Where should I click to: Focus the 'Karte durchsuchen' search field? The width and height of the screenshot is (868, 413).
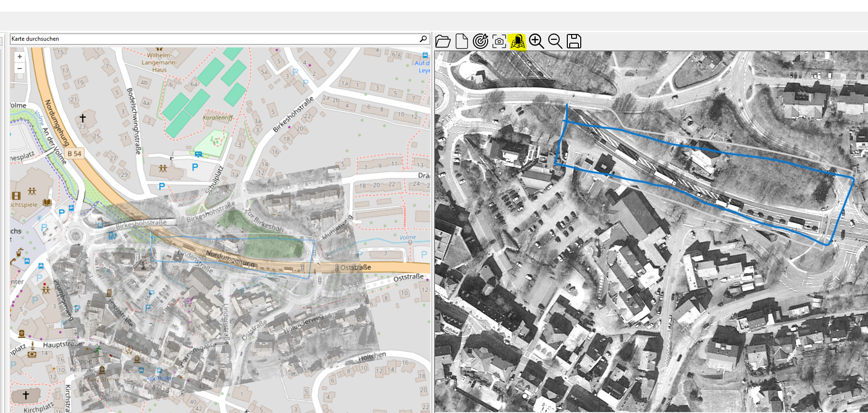[x=214, y=39]
